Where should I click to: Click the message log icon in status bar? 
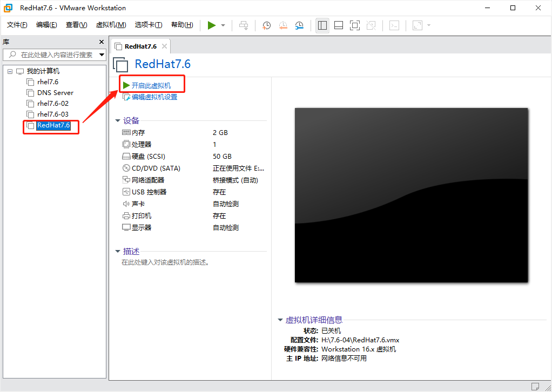[535, 386]
